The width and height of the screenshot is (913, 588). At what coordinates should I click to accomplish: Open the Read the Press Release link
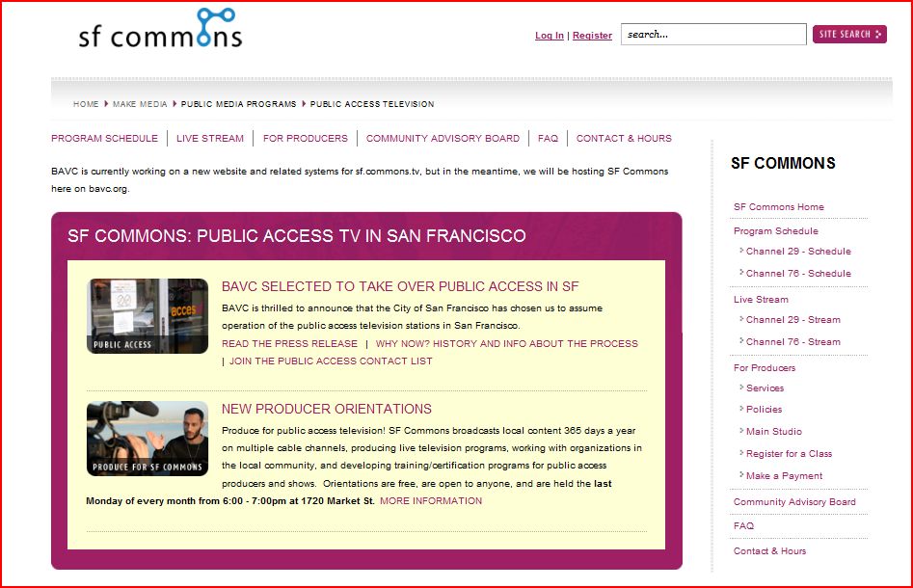tap(289, 344)
